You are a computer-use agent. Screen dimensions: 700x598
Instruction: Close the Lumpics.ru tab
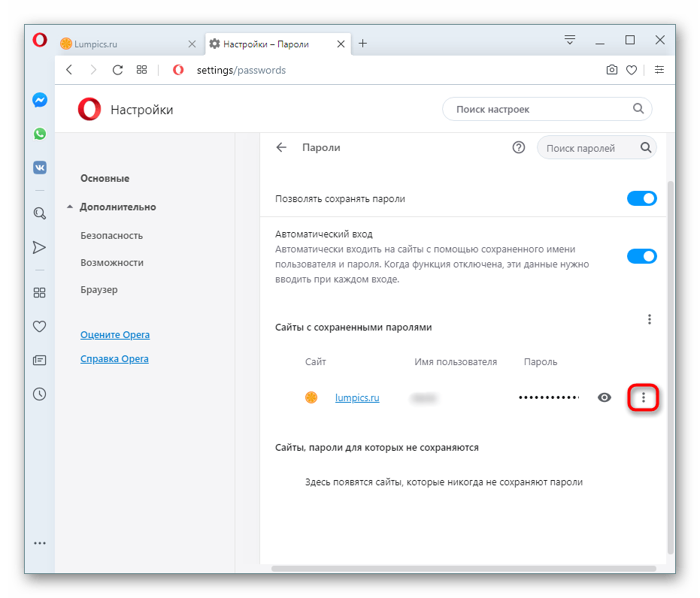tap(192, 44)
